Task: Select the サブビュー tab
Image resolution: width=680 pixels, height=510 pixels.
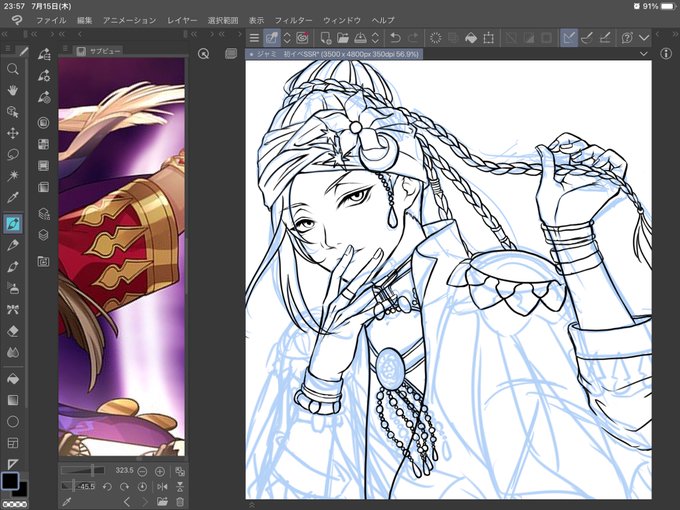Action: (98, 51)
